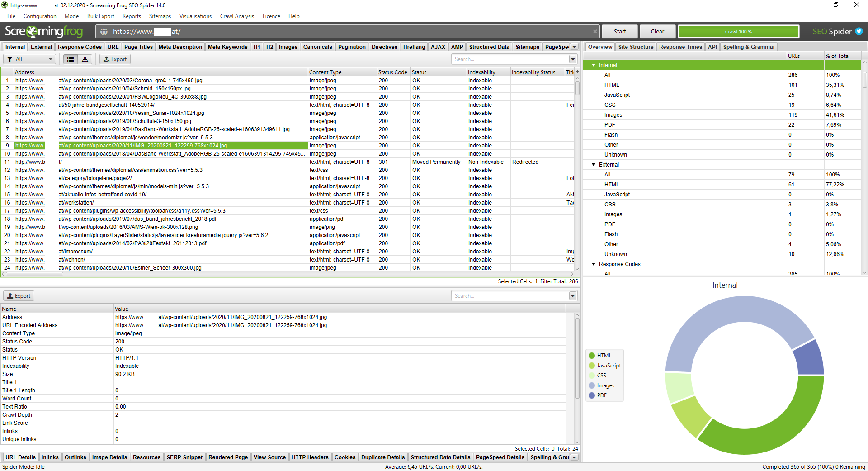Clear the URL field using the X icon
868x471 pixels.
(595, 31)
